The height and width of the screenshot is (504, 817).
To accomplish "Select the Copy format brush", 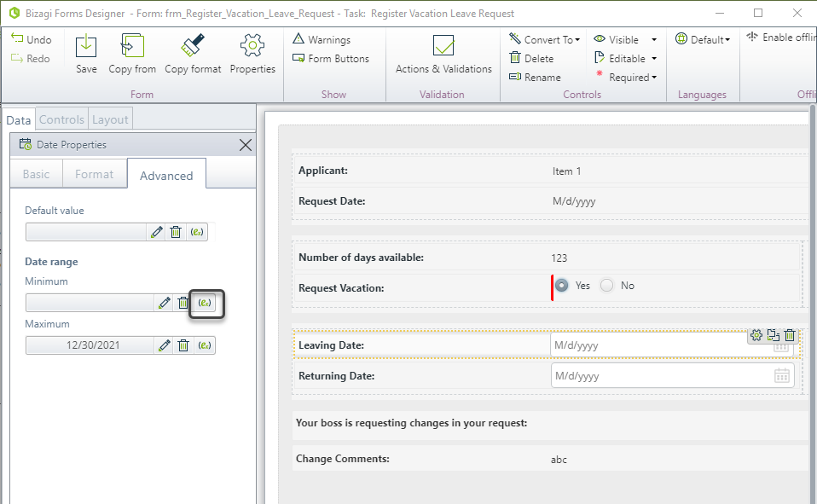I will 193,54.
